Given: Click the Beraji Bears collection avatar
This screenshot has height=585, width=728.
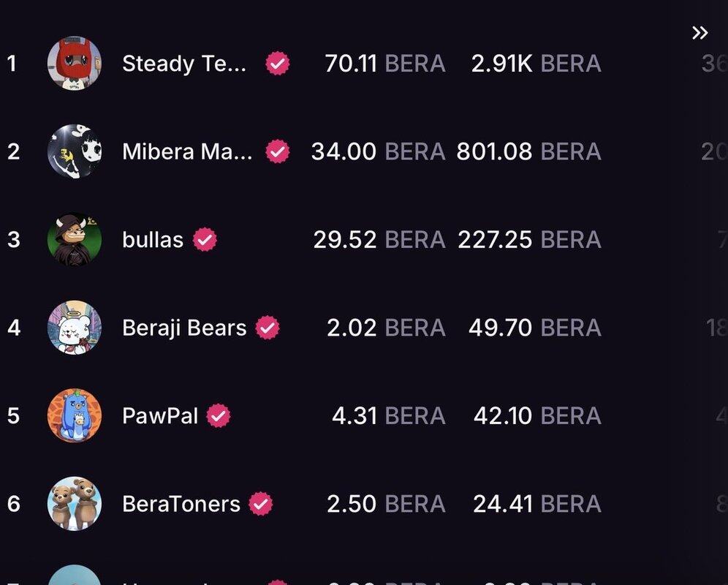Looking at the screenshot, I should coord(75,328).
